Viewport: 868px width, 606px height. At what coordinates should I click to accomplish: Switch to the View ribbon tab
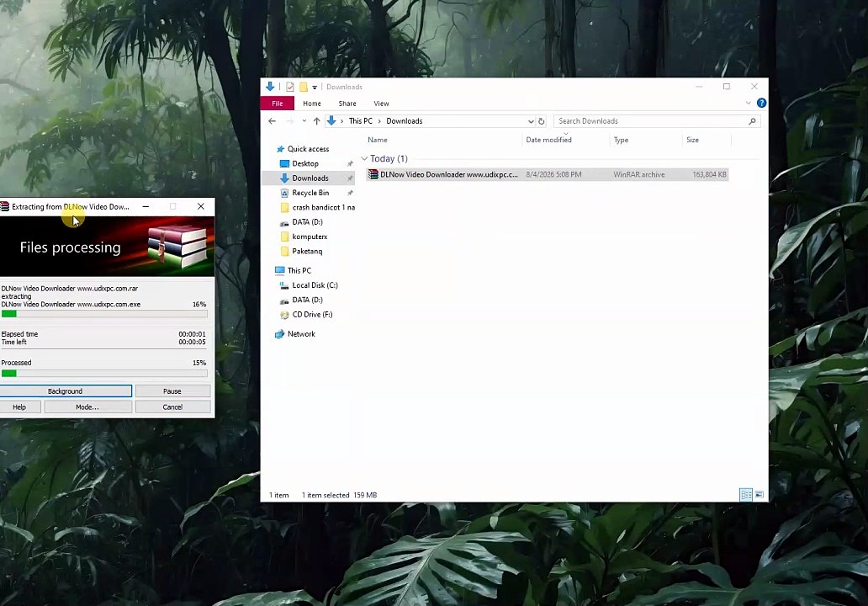(x=381, y=104)
